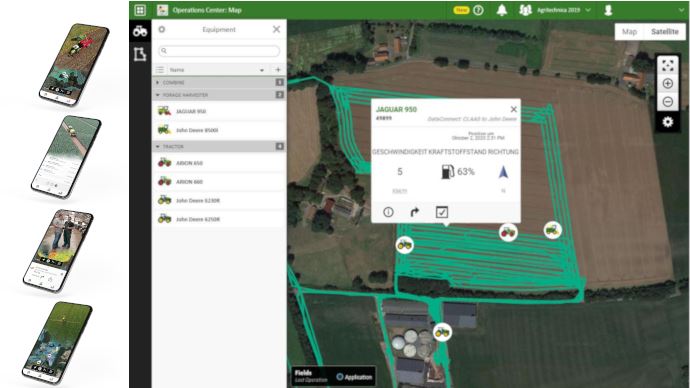Click the top phone thumbnail
Viewport: 690px width, 388px height.
74,64
